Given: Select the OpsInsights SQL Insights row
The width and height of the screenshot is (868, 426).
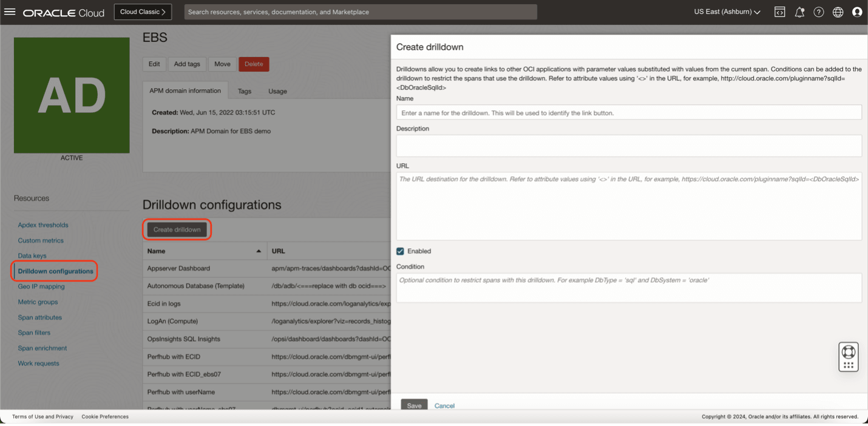Looking at the screenshot, I should click(266, 339).
